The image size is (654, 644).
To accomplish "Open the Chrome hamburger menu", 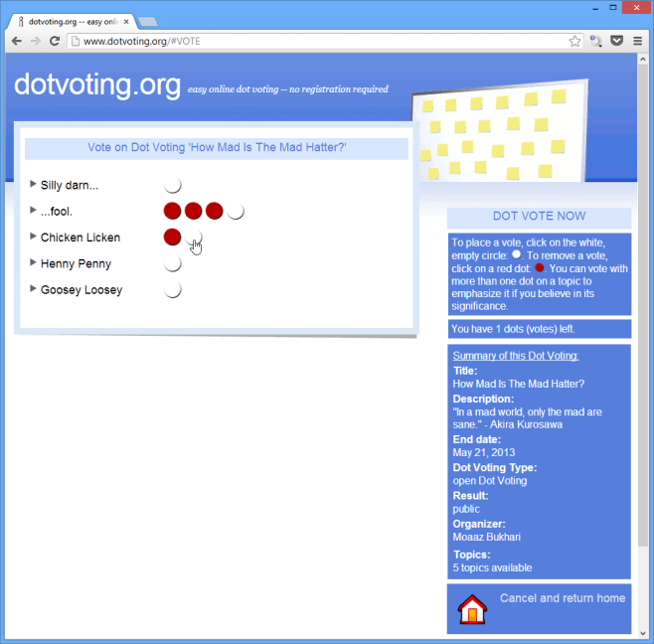I will (x=638, y=41).
